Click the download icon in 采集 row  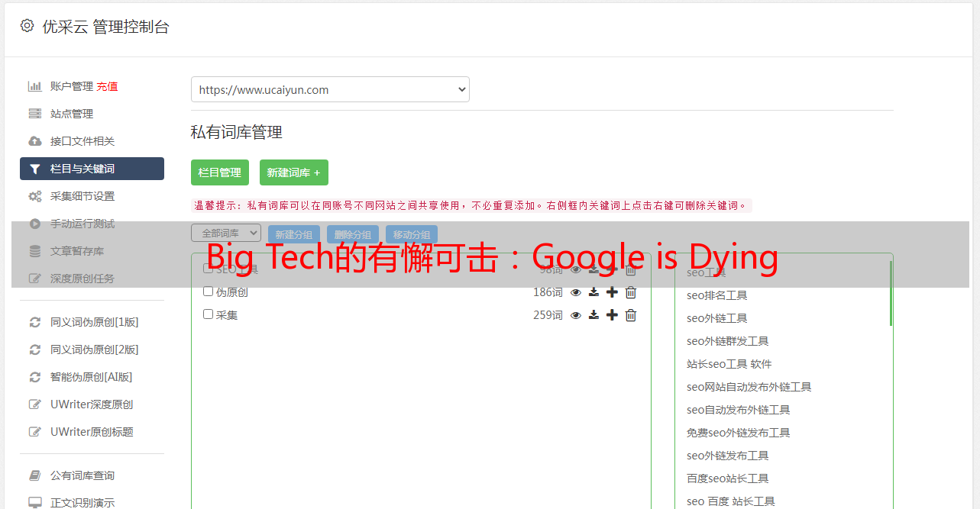pyautogui.click(x=593, y=315)
